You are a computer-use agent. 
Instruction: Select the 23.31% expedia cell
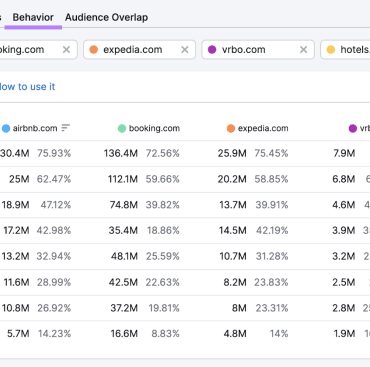click(272, 308)
